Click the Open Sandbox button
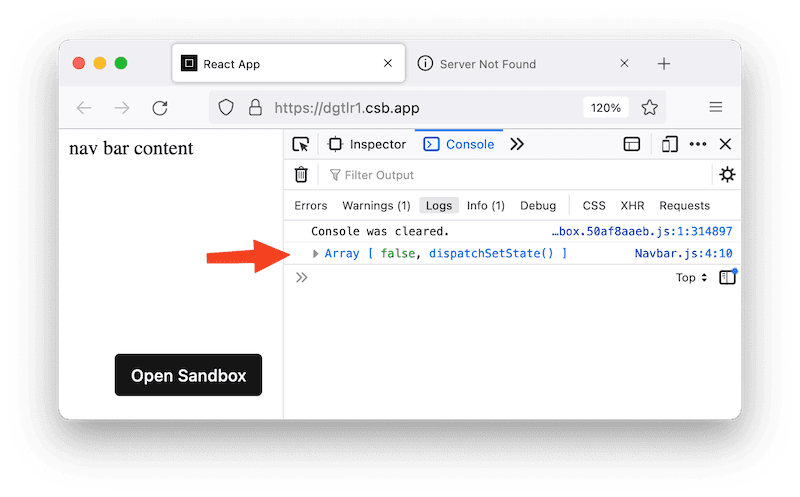The width and height of the screenshot is (800, 497). click(188, 376)
